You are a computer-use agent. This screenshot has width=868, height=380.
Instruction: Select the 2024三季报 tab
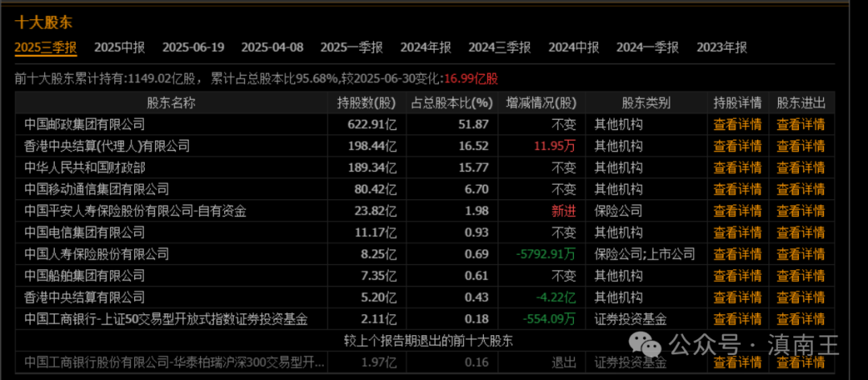[x=500, y=47]
